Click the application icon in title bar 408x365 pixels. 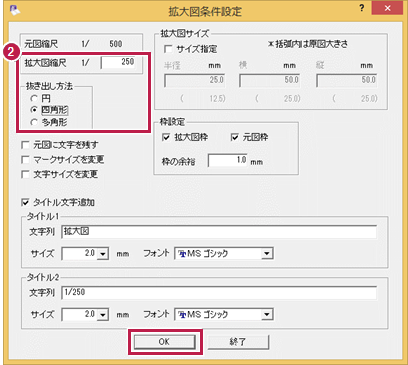pyautogui.click(x=15, y=11)
